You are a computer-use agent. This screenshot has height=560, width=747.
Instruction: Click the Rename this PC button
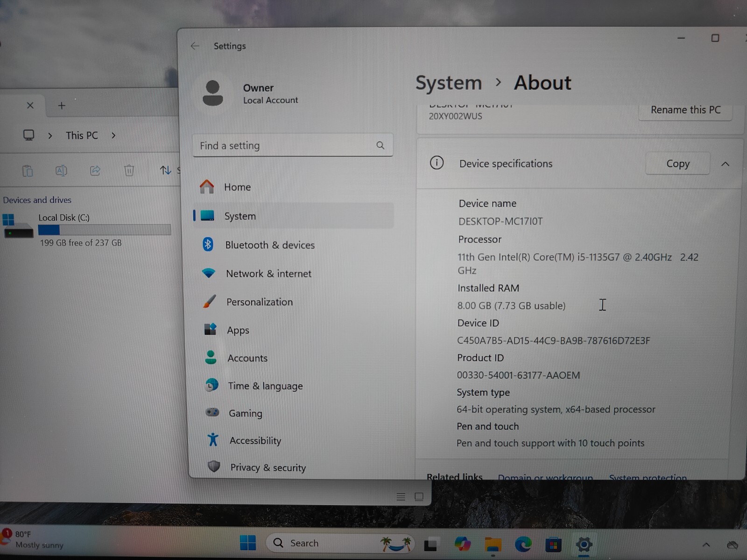(x=685, y=111)
